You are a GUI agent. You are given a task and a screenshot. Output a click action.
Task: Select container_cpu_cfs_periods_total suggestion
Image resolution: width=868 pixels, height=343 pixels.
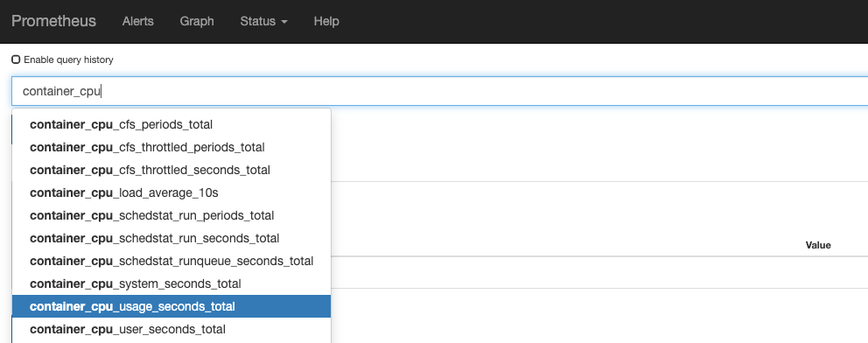(171, 124)
